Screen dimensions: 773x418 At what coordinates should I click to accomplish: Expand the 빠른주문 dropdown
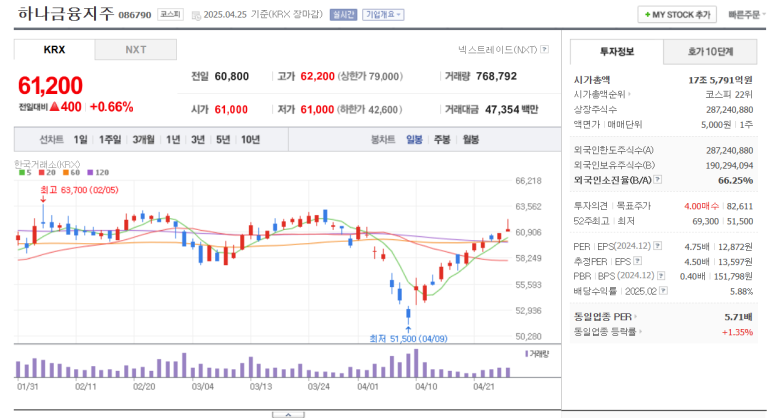[x=747, y=15]
